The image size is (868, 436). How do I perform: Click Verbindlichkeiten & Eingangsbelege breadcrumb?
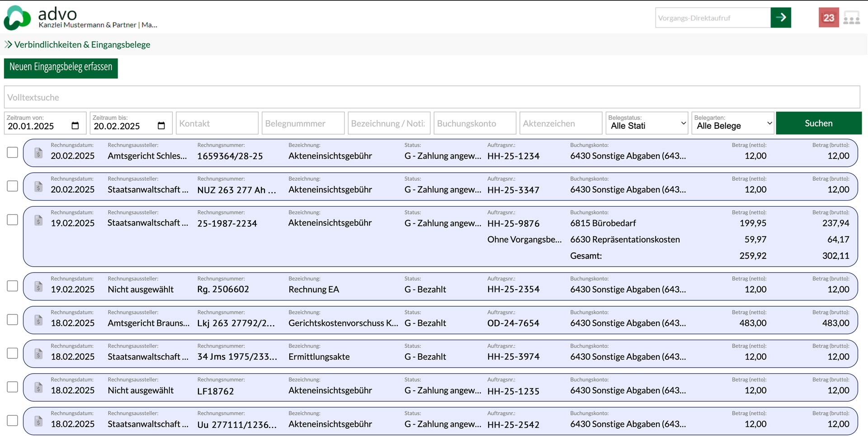click(82, 45)
